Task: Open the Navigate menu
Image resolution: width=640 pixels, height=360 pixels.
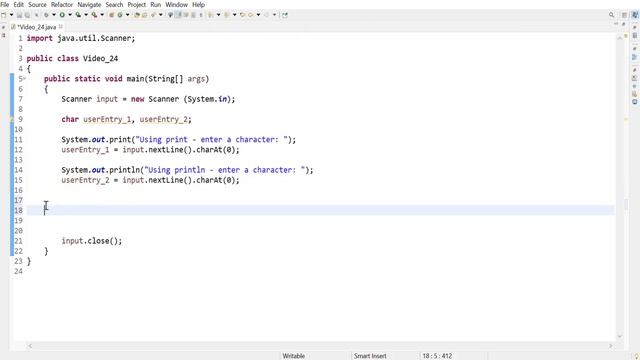Action: (89, 4)
